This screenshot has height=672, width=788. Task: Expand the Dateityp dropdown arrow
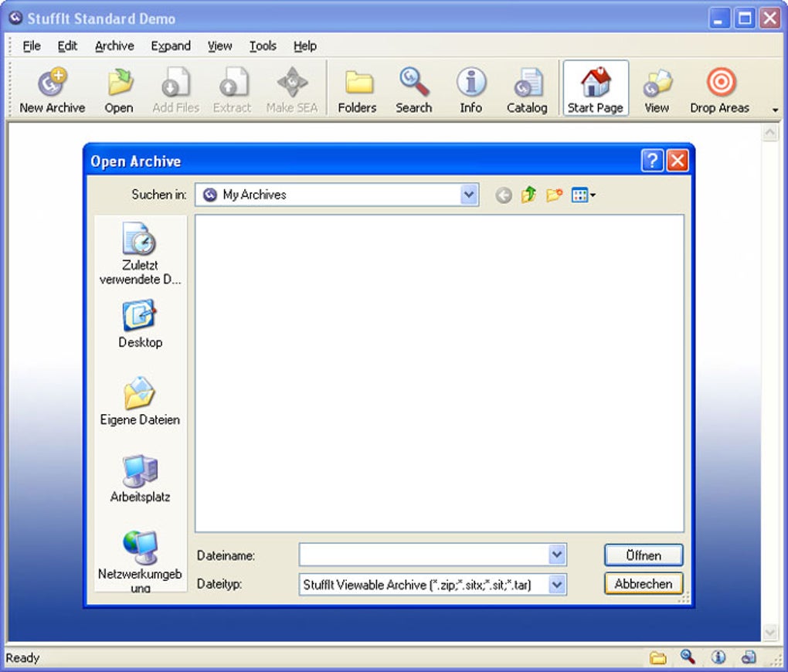click(557, 585)
